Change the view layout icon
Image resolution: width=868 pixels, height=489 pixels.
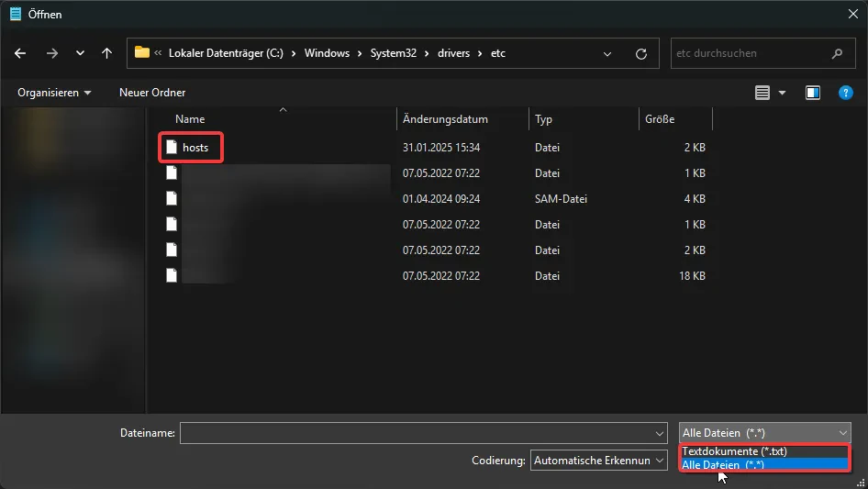point(762,93)
